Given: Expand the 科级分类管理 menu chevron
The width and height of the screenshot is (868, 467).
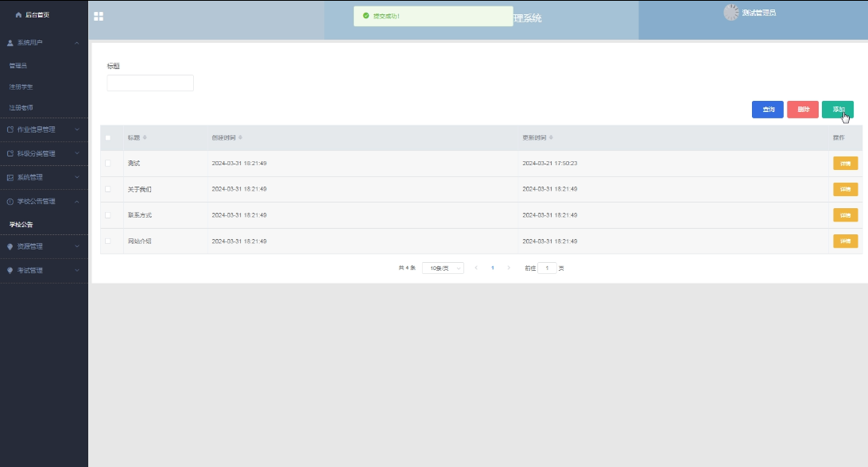Looking at the screenshot, I should 77,153.
